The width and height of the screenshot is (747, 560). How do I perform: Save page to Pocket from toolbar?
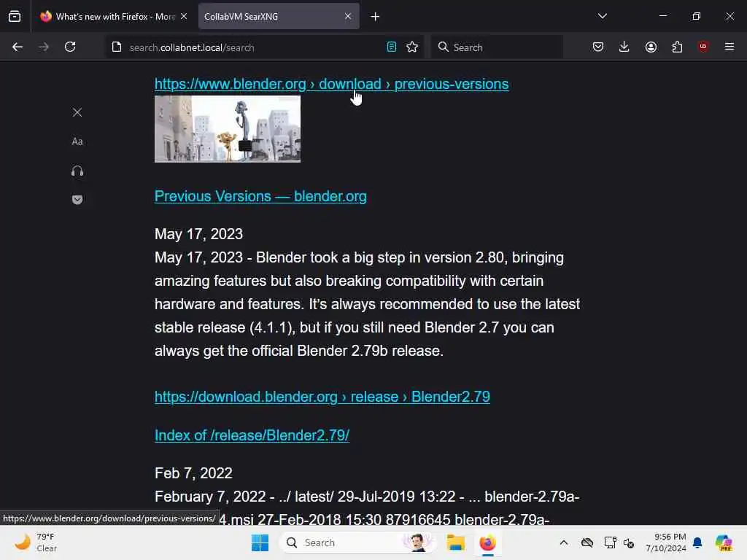tap(598, 47)
